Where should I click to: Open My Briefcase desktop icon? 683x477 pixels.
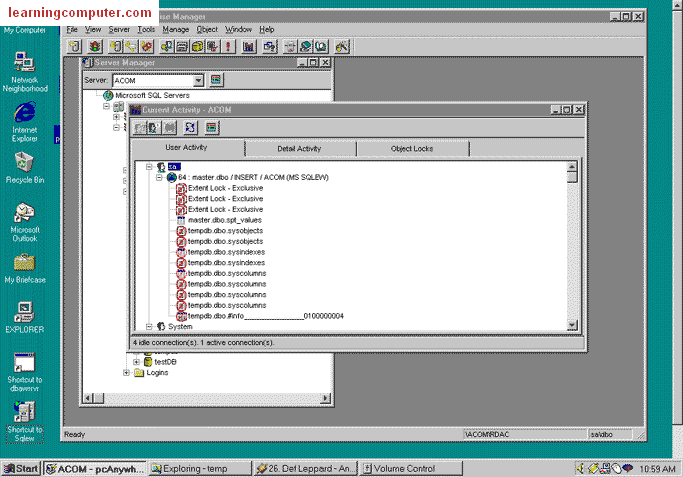coord(25,269)
